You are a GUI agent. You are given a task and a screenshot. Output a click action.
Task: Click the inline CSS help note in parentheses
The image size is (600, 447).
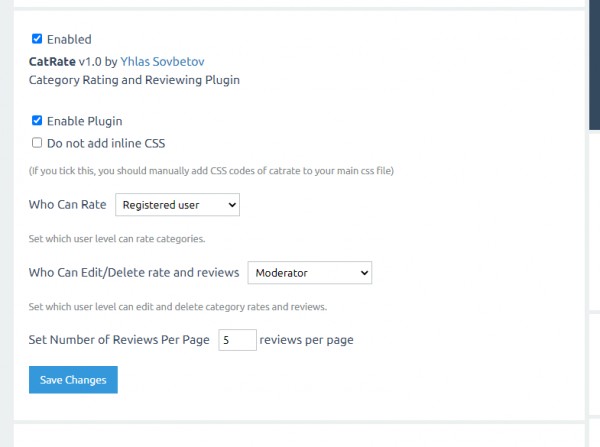(211, 171)
